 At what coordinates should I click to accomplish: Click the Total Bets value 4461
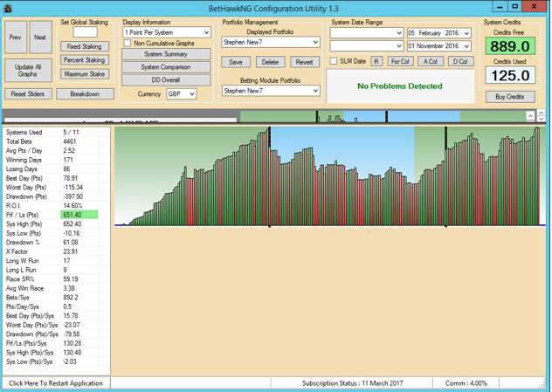point(70,141)
